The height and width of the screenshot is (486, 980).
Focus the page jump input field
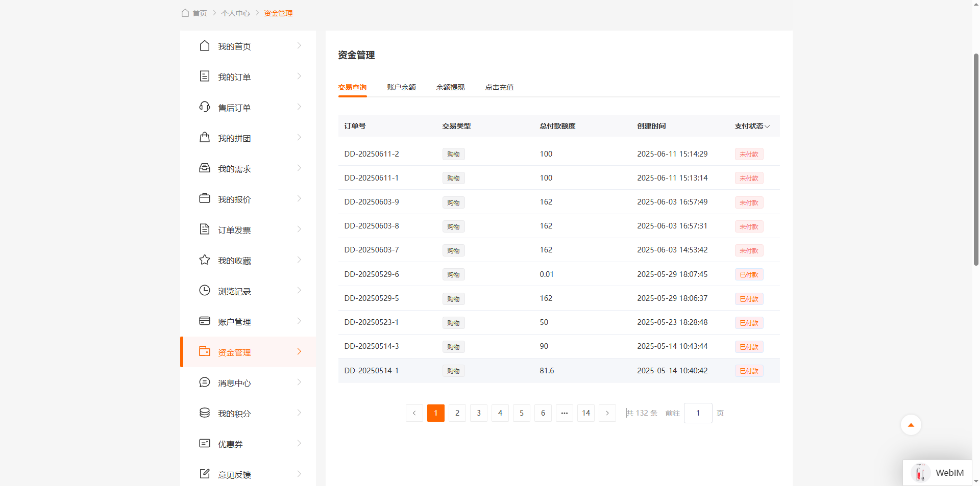[698, 413]
